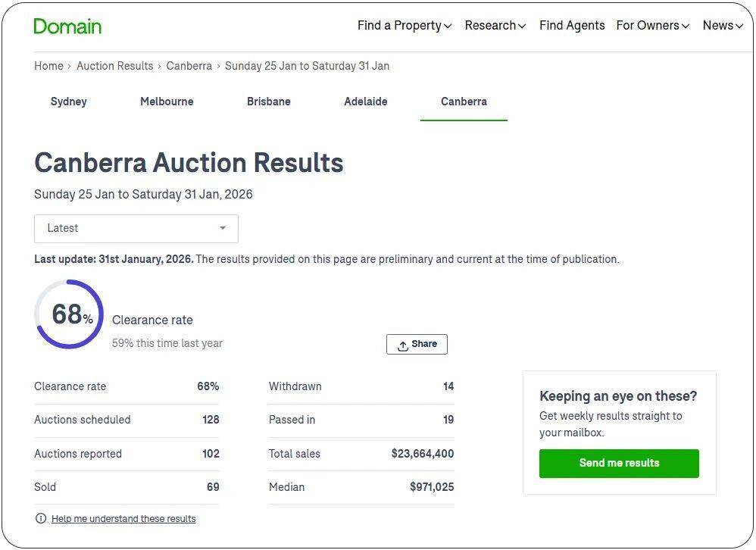Open the Latest week selector dropdown

pyautogui.click(x=136, y=228)
